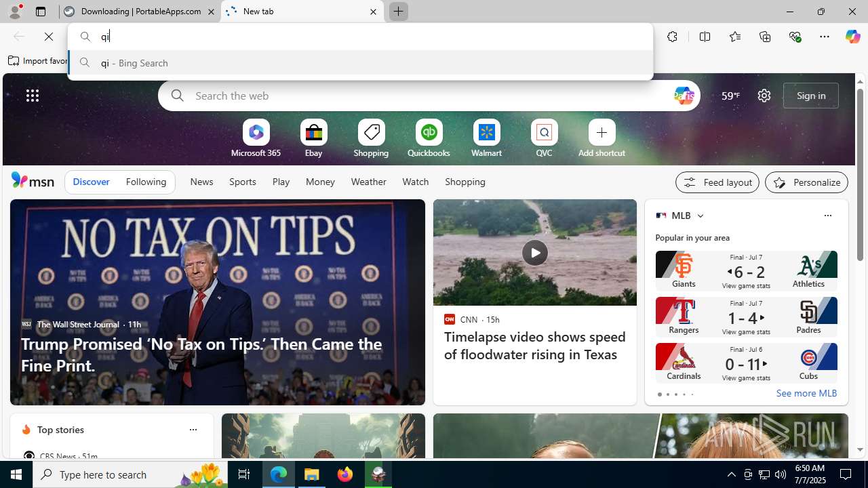
Task: Open Cardinals vs Cubs game stats
Action: coord(746,363)
